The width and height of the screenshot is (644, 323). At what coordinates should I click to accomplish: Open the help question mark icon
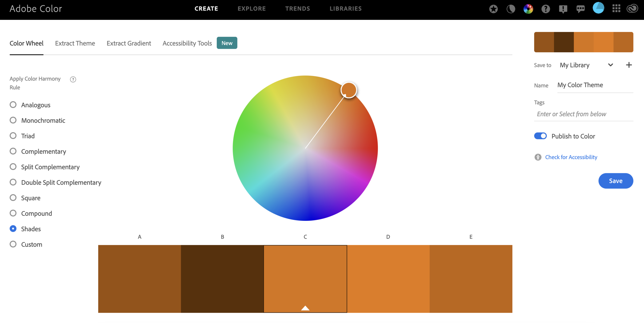click(546, 9)
